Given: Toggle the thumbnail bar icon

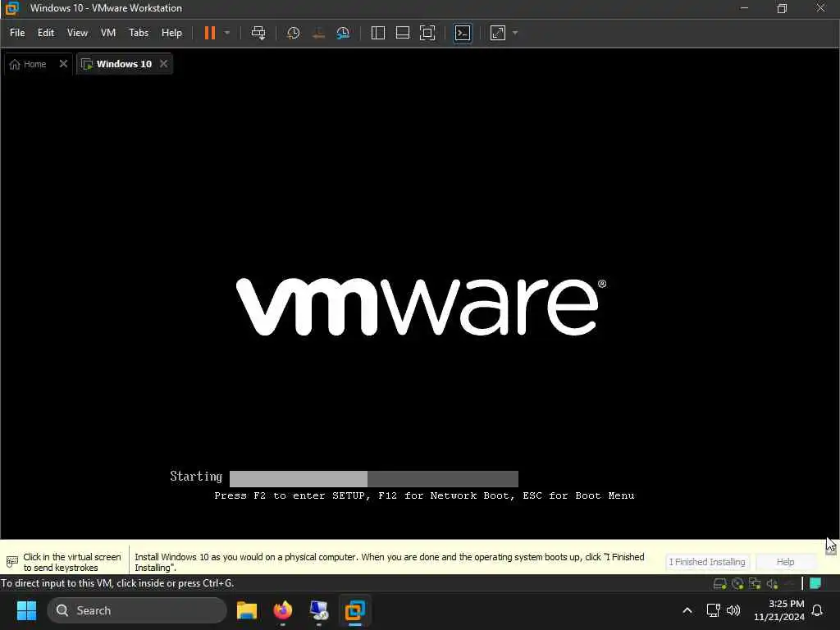Looking at the screenshot, I should point(402,33).
